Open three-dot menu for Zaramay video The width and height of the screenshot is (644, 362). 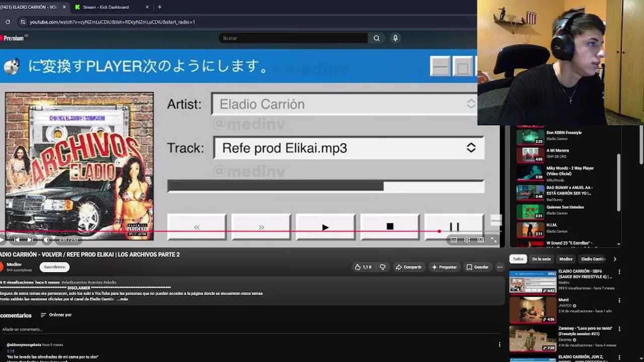tap(619, 328)
